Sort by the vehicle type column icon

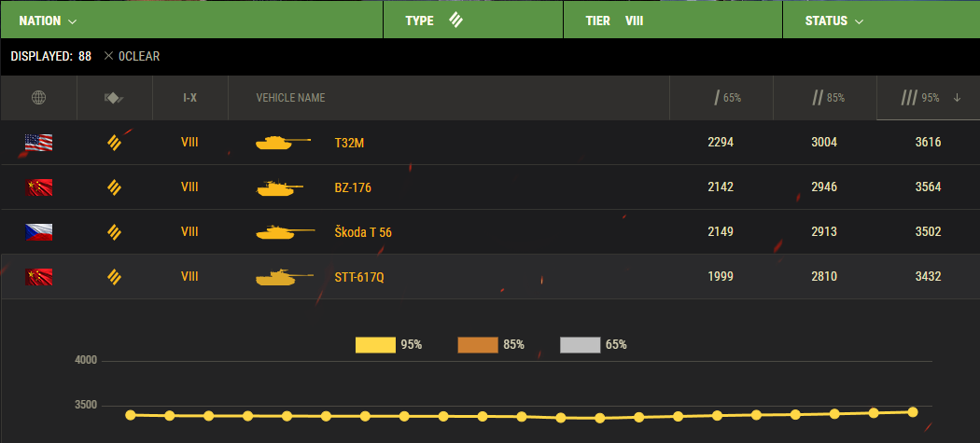pyautogui.click(x=114, y=98)
